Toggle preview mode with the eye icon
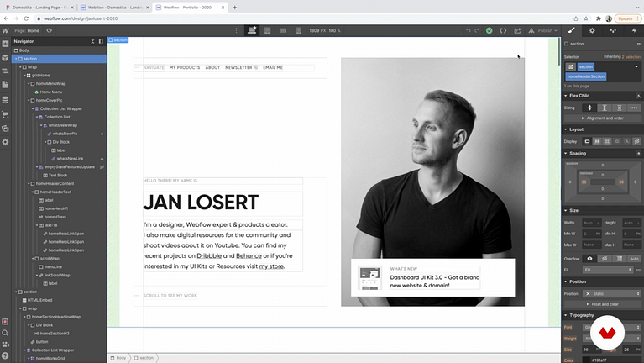644x363 pixels. tap(50, 30)
